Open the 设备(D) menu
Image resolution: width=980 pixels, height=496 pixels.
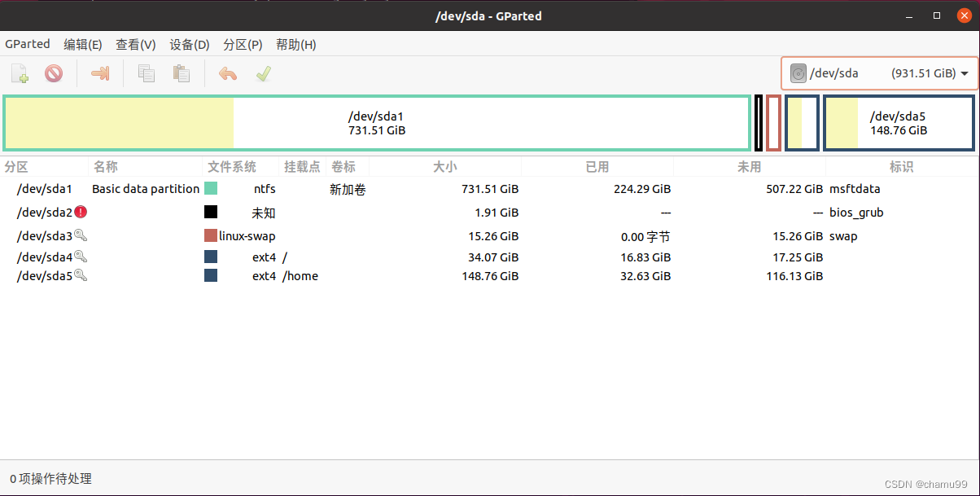point(190,45)
